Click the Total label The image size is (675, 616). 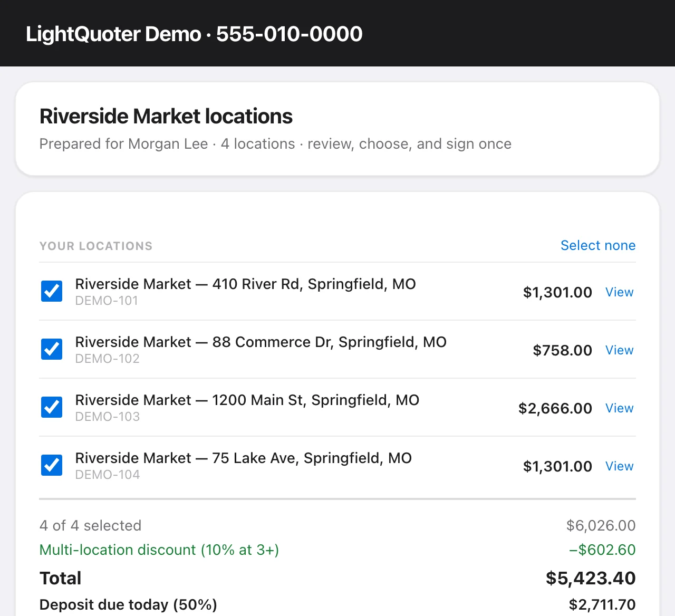click(x=61, y=578)
